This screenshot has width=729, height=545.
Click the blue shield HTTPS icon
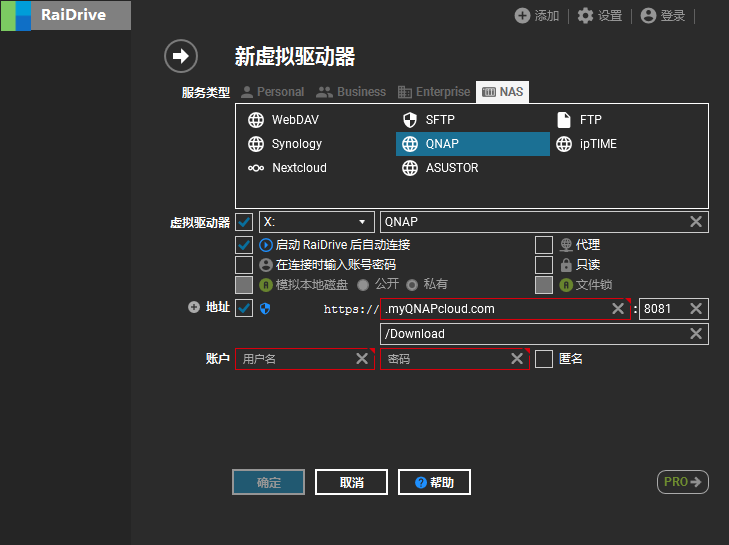[x=265, y=308]
